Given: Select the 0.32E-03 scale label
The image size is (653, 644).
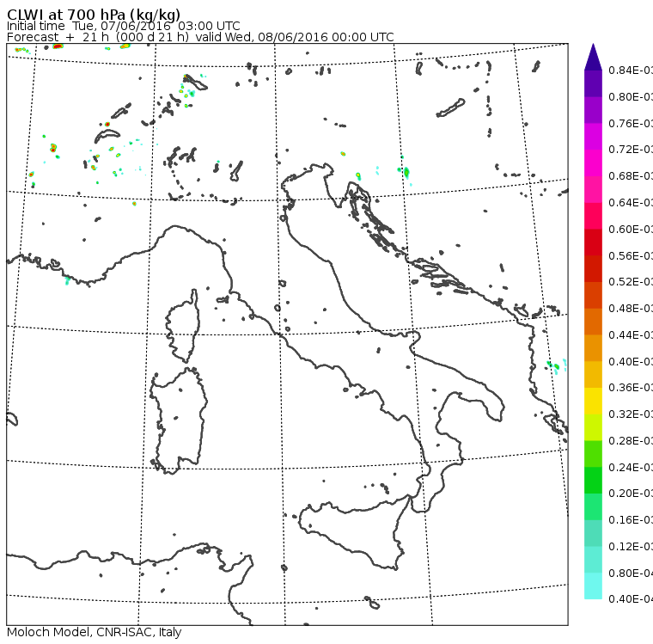Looking at the screenshot, I should pyautogui.click(x=631, y=414).
